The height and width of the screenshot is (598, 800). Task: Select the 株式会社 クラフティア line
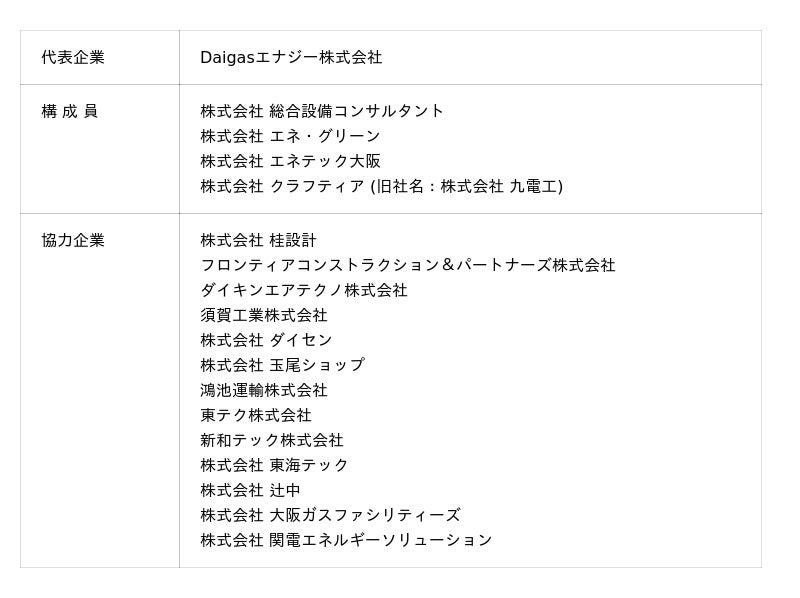tap(381, 186)
